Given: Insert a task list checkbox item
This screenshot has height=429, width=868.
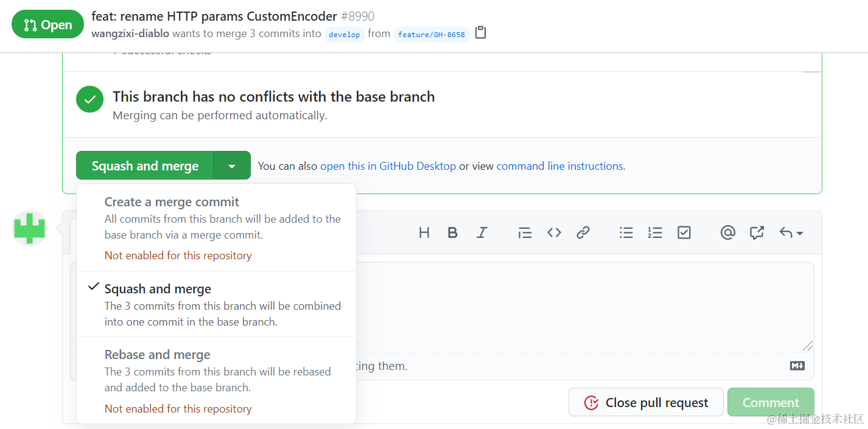Looking at the screenshot, I should click(684, 232).
